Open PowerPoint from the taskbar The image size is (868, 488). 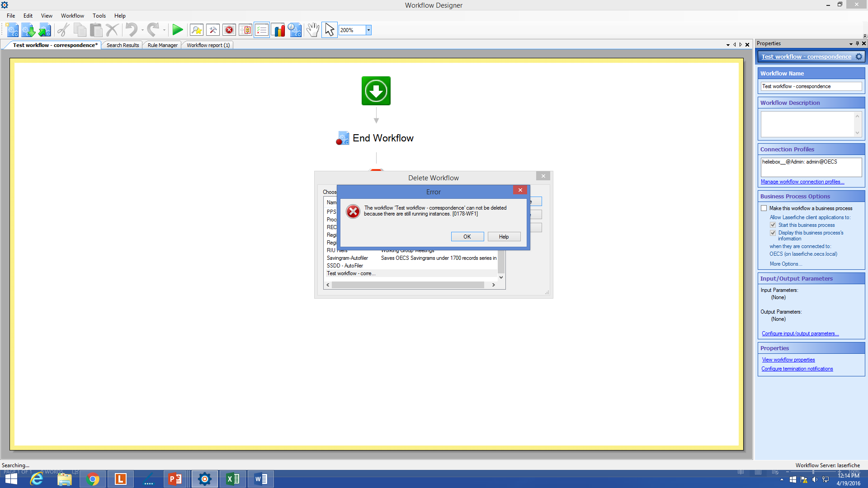pos(175,479)
